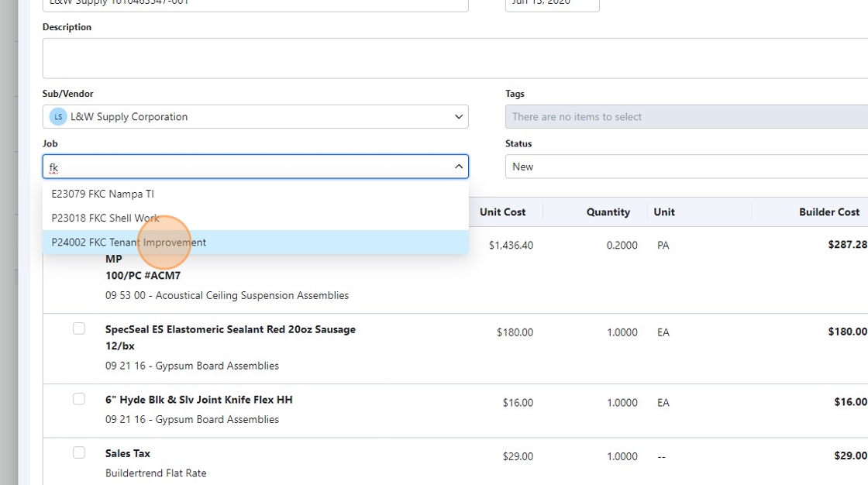Check the SpecSeal ES Elastomeric Sealant row
The height and width of the screenshot is (485, 868).
point(79,328)
